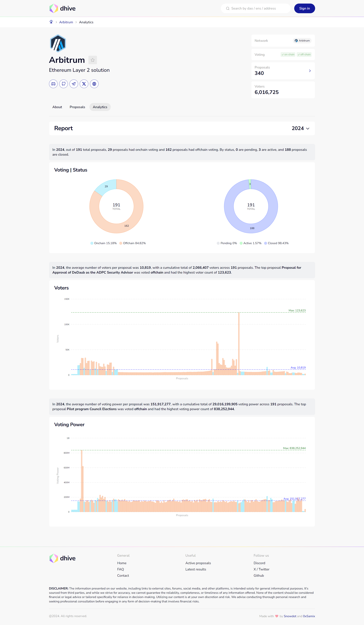The height and width of the screenshot is (625, 364).
Task: Select the Analytics tab
Action: point(100,107)
